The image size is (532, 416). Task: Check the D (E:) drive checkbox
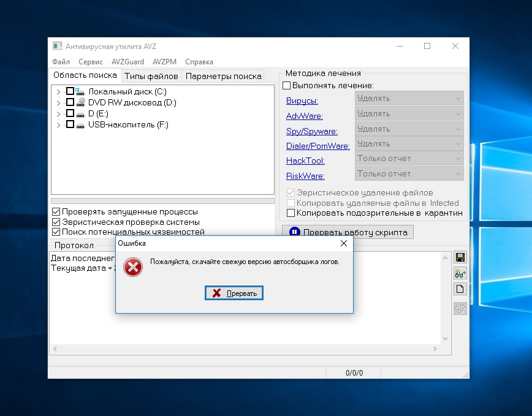click(70, 113)
